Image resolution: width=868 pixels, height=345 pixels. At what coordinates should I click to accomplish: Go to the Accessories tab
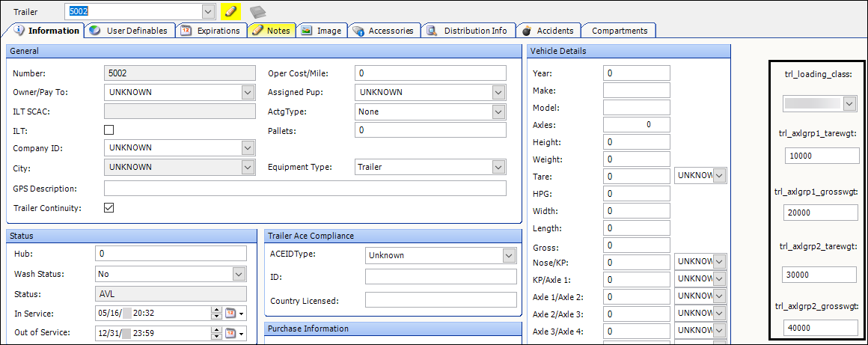(382, 31)
